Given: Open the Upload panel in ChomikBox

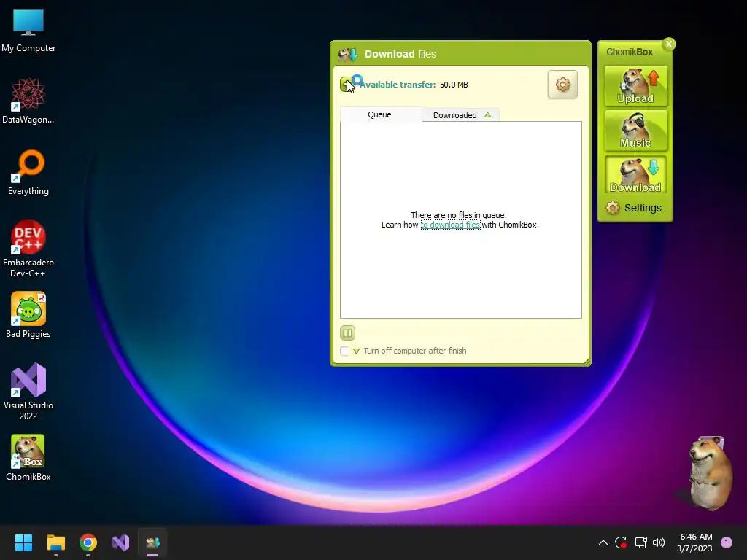Looking at the screenshot, I should pos(635,86).
